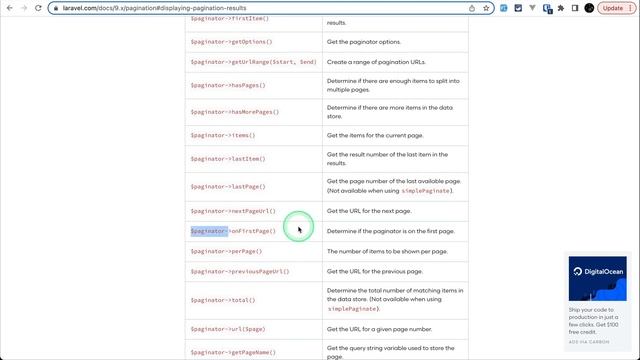Click 'The number of items to be shown per page.'
The height and width of the screenshot is (360, 640).
click(387, 251)
